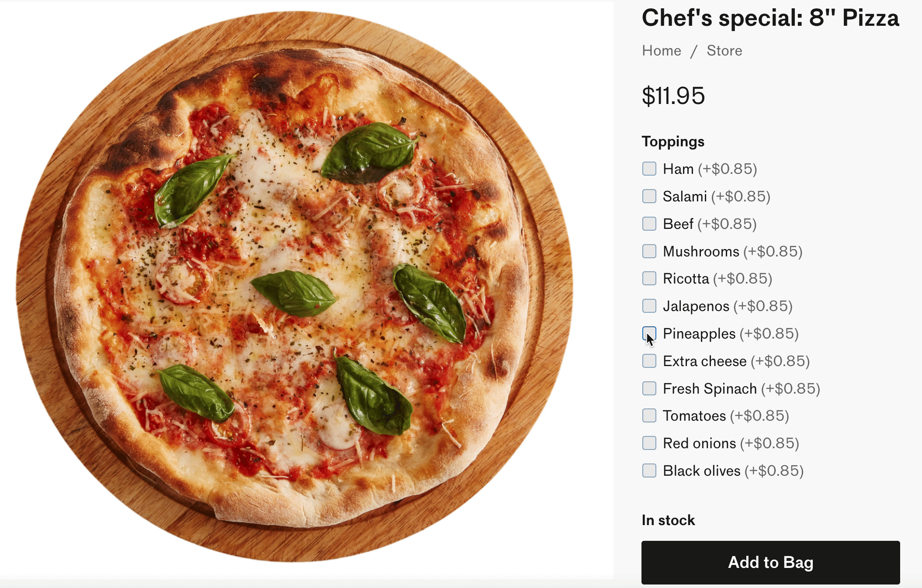Enable Red onions topping
The width and height of the screenshot is (922, 588).
click(648, 443)
